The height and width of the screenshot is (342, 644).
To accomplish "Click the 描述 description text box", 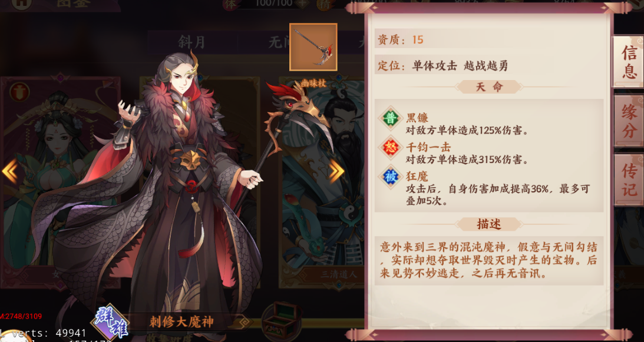I will (489, 261).
